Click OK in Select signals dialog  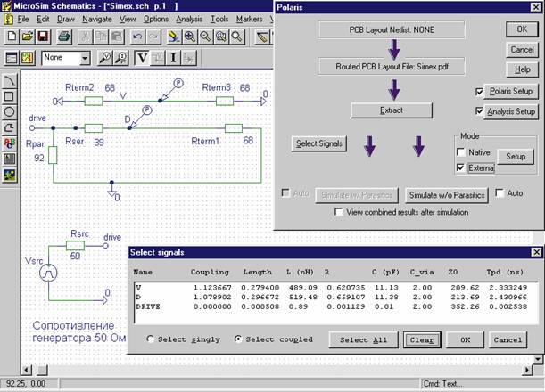click(465, 339)
